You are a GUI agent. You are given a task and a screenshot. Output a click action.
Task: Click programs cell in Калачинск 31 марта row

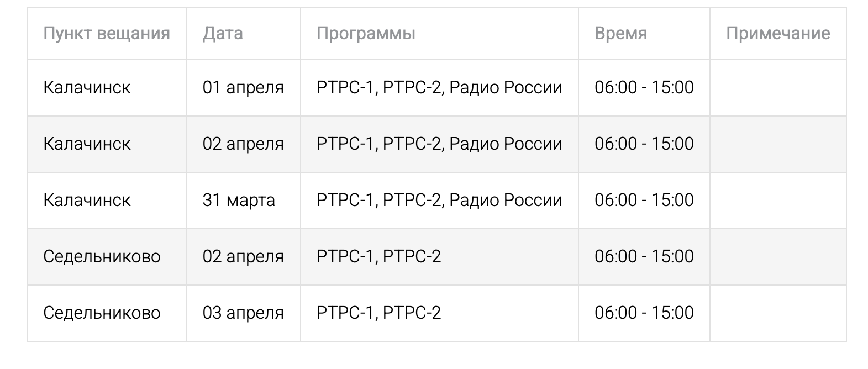coord(439,200)
